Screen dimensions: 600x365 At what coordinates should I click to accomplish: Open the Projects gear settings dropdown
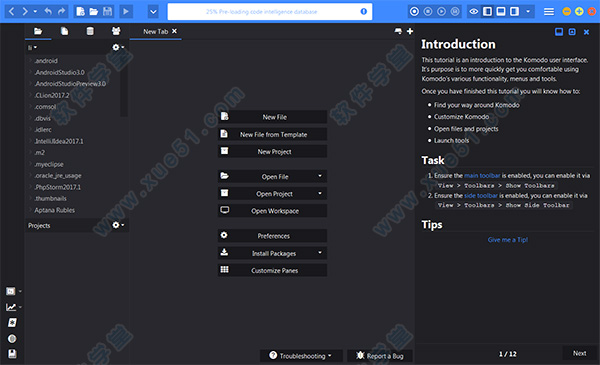118,225
